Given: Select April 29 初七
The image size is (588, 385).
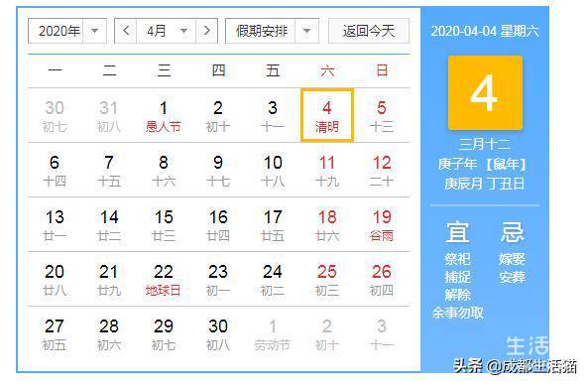Looking at the screenshot, I should click(164, 333).
